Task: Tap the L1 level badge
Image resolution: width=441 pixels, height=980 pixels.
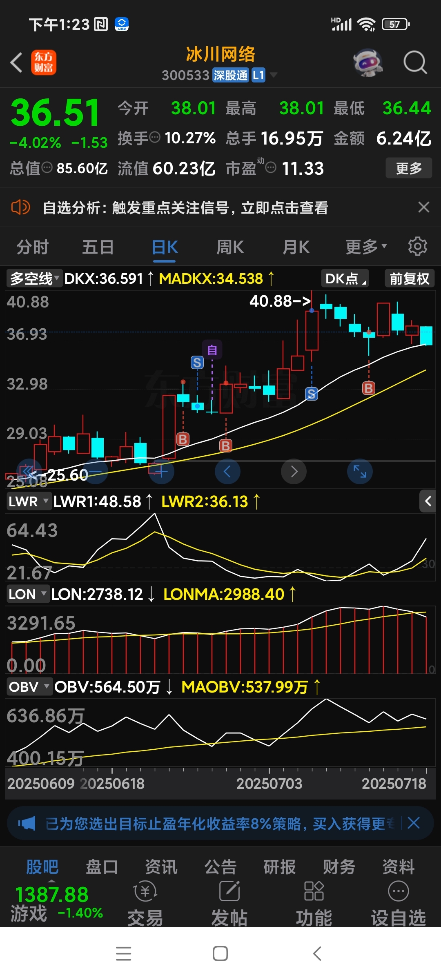Action: 258,75
